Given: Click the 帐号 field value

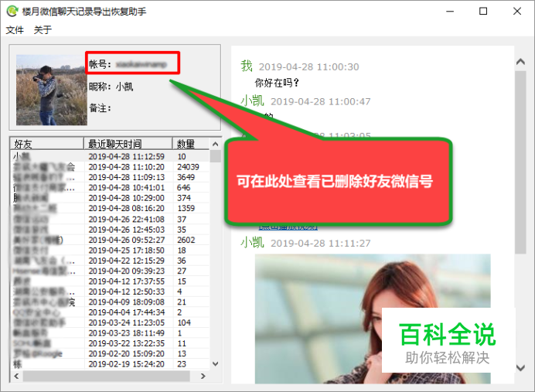Looking at the screenshot, I should (x=141, y=64).
